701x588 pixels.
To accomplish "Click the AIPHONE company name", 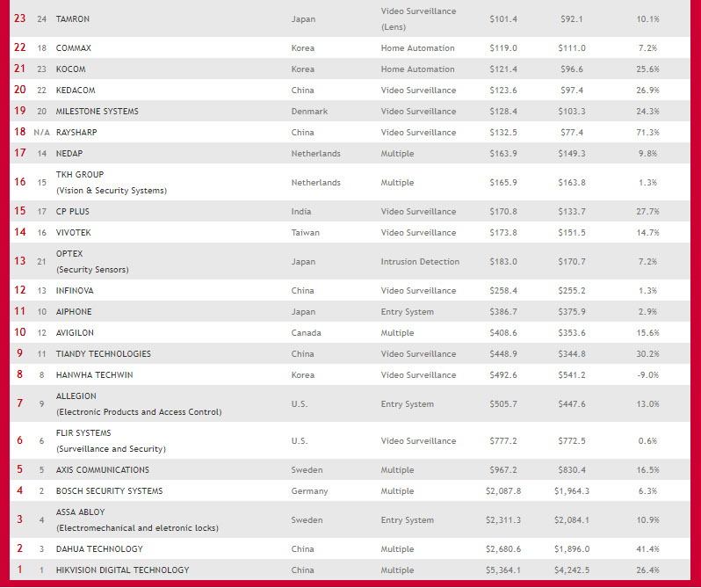I will (x=74, y=311).
